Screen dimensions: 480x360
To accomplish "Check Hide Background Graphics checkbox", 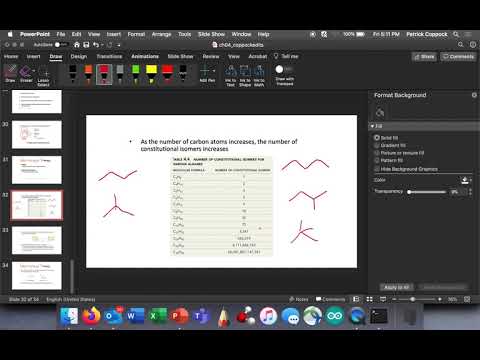I will tap(377, 169).
